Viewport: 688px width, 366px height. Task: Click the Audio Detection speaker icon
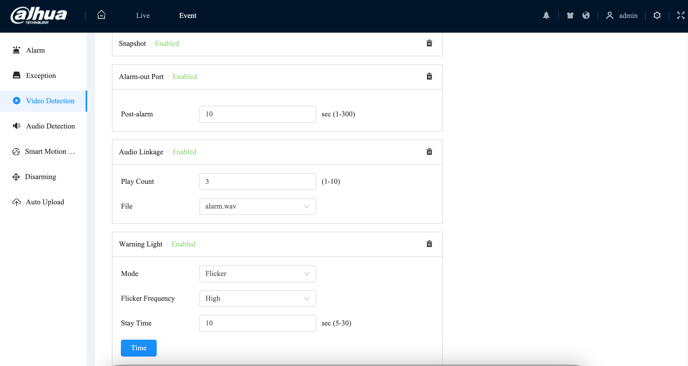(x=16, y=126)
